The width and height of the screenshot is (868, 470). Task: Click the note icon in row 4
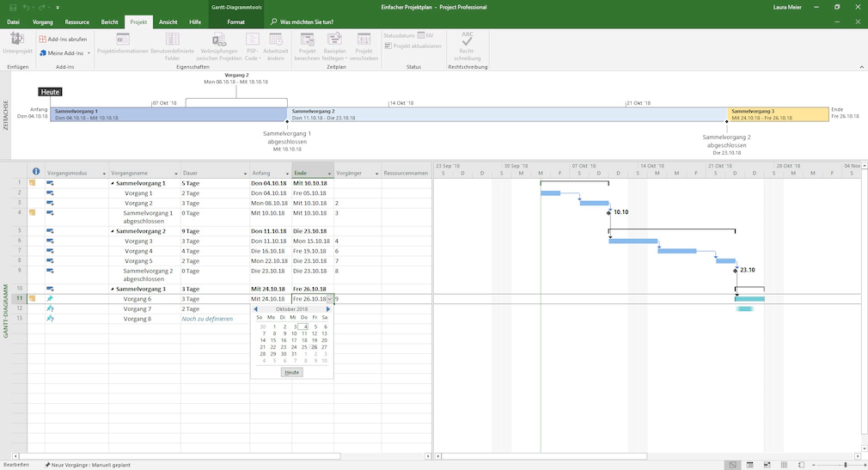point(32,212)
